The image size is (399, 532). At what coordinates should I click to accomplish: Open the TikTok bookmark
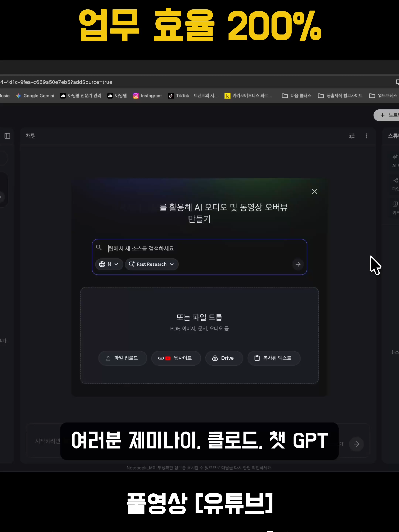click(193, 96)
